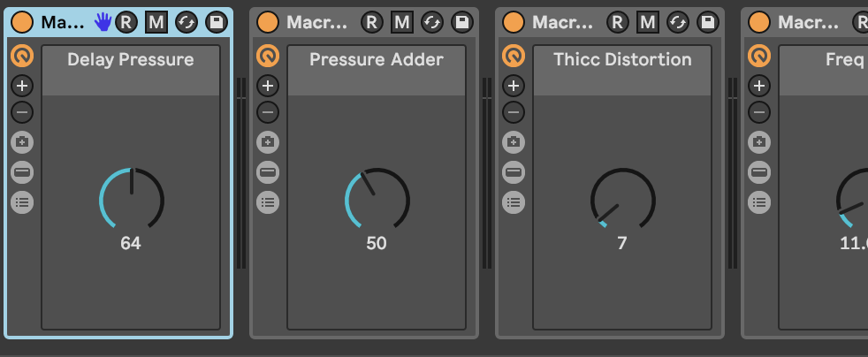
Task: Click the minus icon beside Delay Pressure
Action: [x=22, y=112]
